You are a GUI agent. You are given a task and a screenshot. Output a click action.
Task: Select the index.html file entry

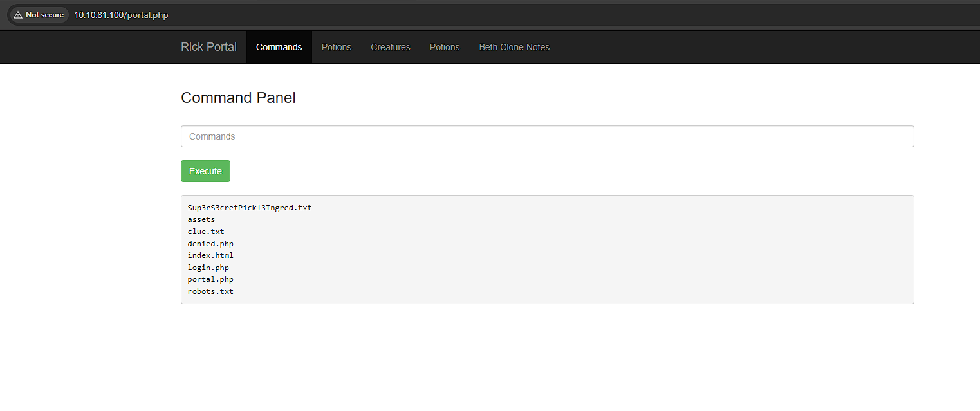(210, 255)
